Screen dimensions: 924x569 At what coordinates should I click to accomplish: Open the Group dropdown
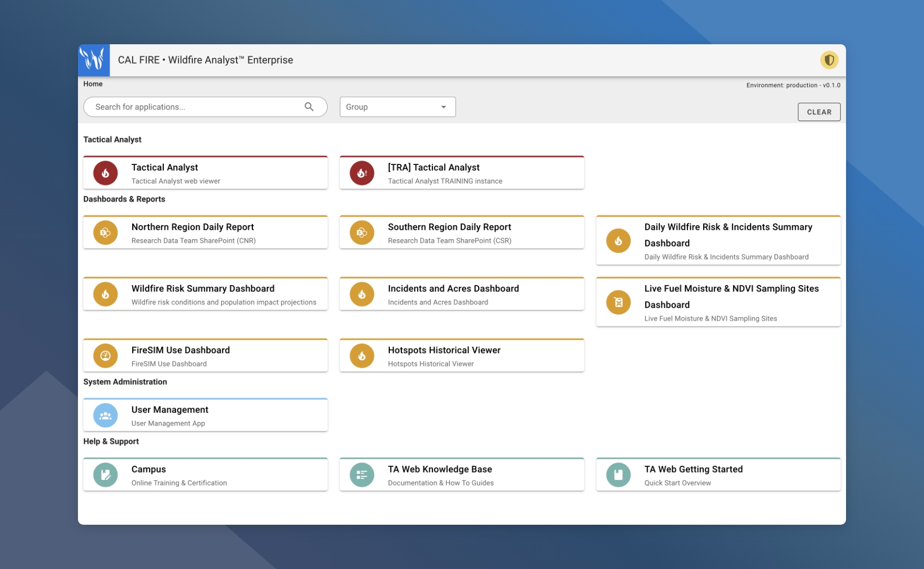click(397, 106)
